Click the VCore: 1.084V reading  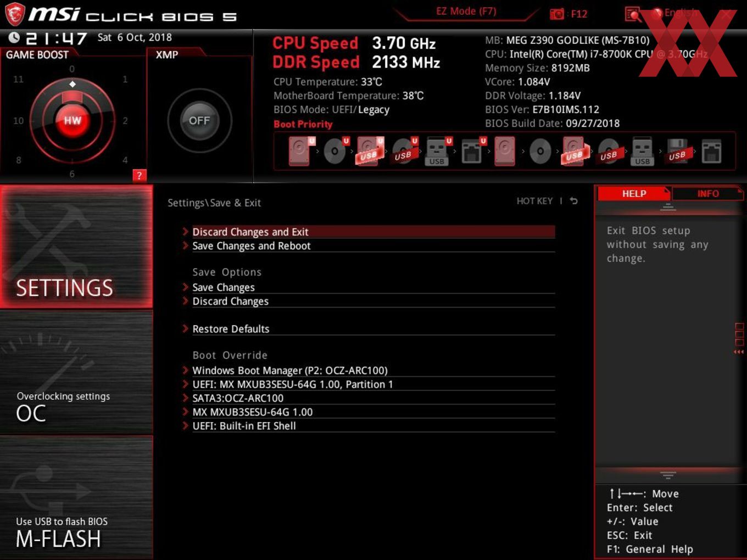(x=517, y=82)
